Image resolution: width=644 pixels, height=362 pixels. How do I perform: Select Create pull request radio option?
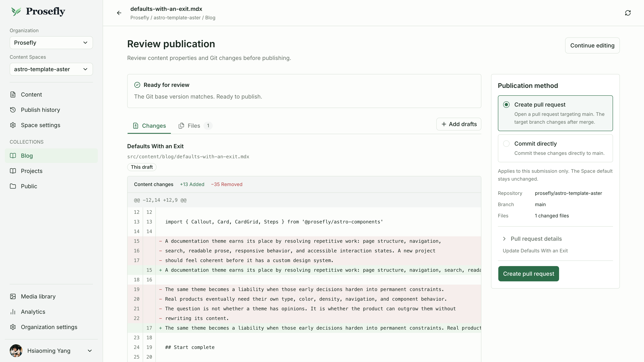point(506,104)
